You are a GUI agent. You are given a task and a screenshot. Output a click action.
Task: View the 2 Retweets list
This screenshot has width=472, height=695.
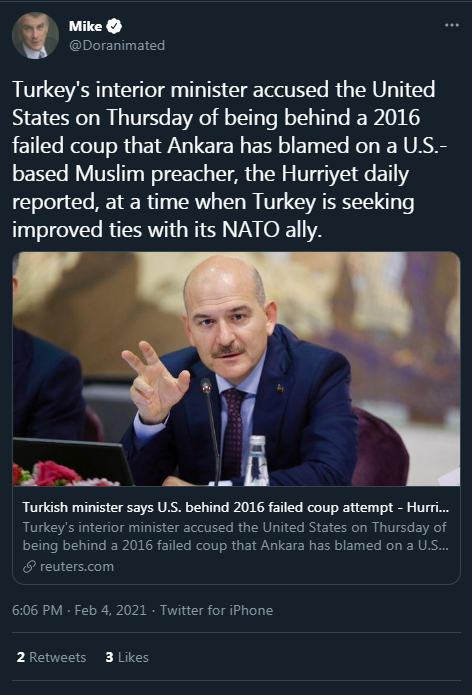[x=51, y=657]
